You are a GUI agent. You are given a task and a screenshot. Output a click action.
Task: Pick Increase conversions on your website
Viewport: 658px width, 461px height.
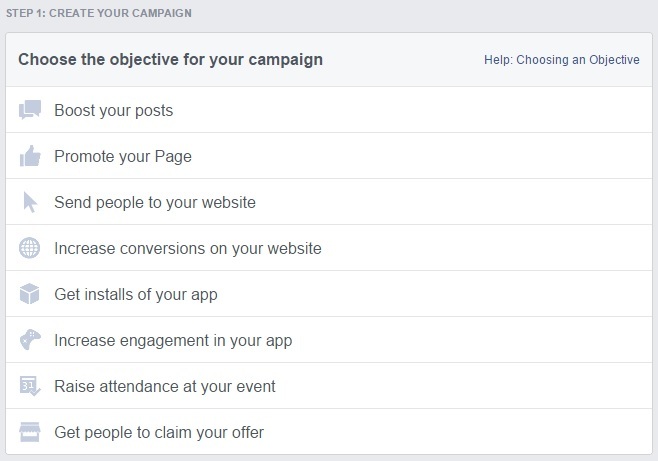[188, 248]
